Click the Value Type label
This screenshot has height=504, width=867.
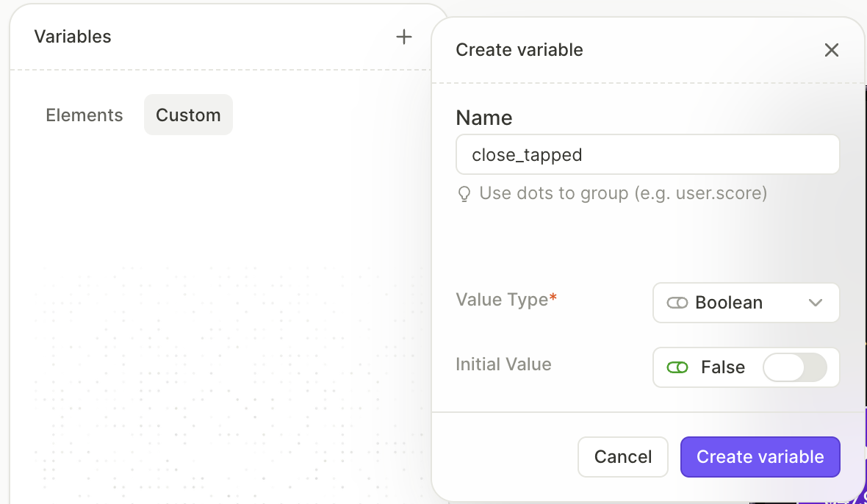[x=506, y=300]
